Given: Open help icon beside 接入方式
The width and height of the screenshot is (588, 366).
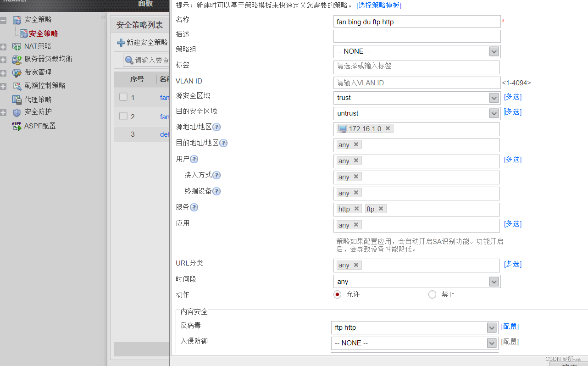Looking at the screenshot, I should click(x=216, y=175).
